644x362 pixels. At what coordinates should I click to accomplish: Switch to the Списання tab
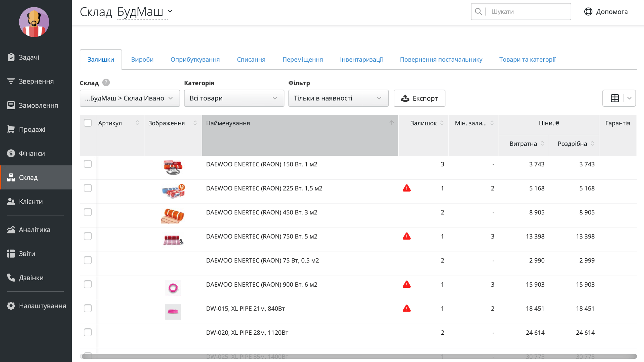point(251,60)
